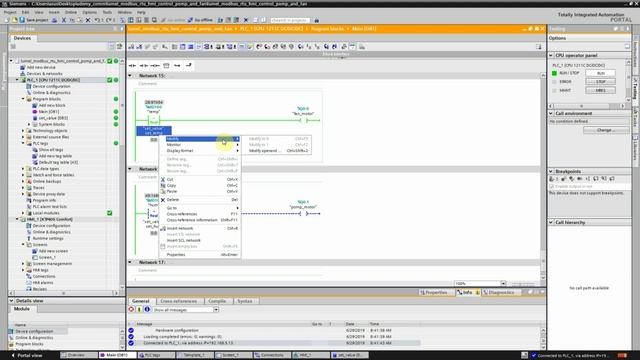This screenshot has width=640, height=360.
Task: Click the Redo arrow in toolbar
Action: tap(109, 20)
